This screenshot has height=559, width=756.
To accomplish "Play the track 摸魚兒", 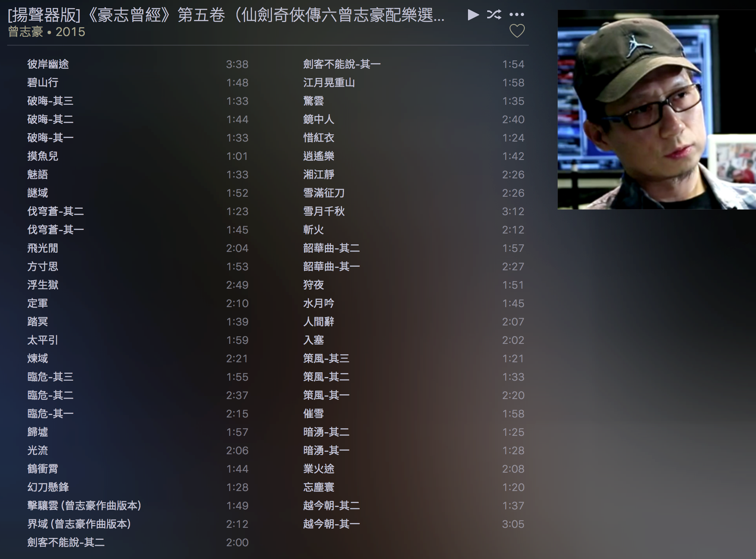I will point(41,156).
